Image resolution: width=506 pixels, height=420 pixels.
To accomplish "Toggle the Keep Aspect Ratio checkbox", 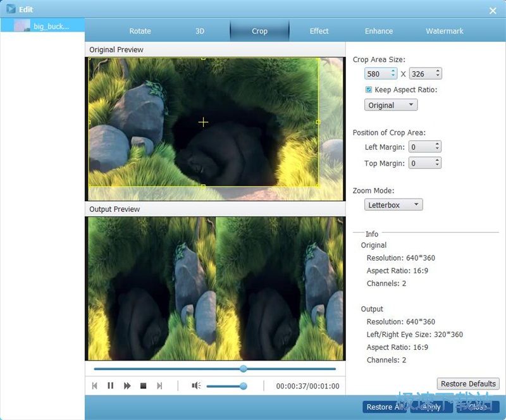I will (x=369, y=90).
